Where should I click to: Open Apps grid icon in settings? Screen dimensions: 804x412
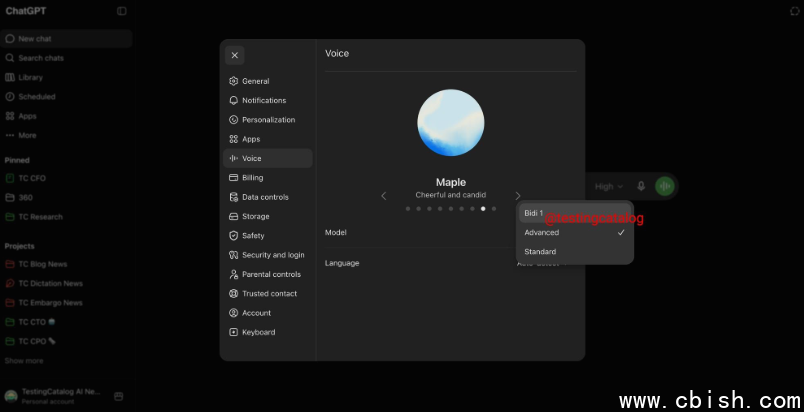click(233, 139)
